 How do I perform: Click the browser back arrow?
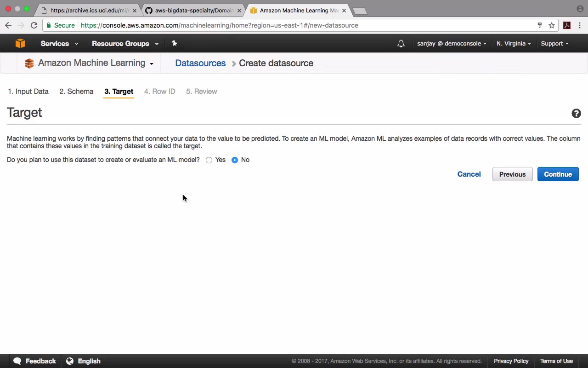click(8, 25)
